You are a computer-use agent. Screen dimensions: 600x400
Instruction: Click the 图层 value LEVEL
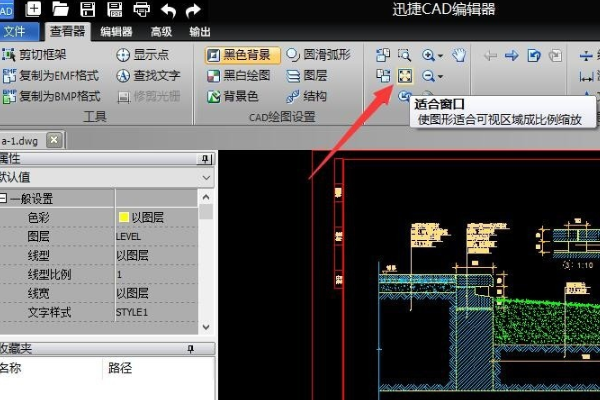[129, 237]
